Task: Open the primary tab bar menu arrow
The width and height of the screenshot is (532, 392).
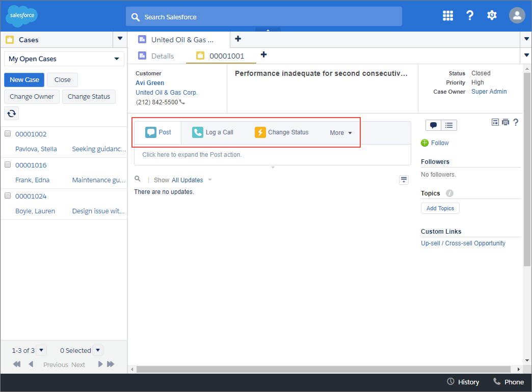Action: [526, 39]
